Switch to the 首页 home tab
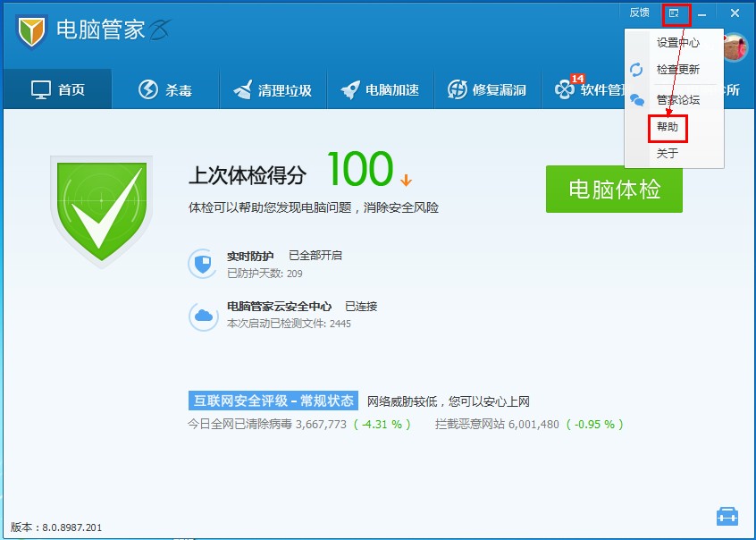This screenshot has width=756, height=540. pos(57,89)
